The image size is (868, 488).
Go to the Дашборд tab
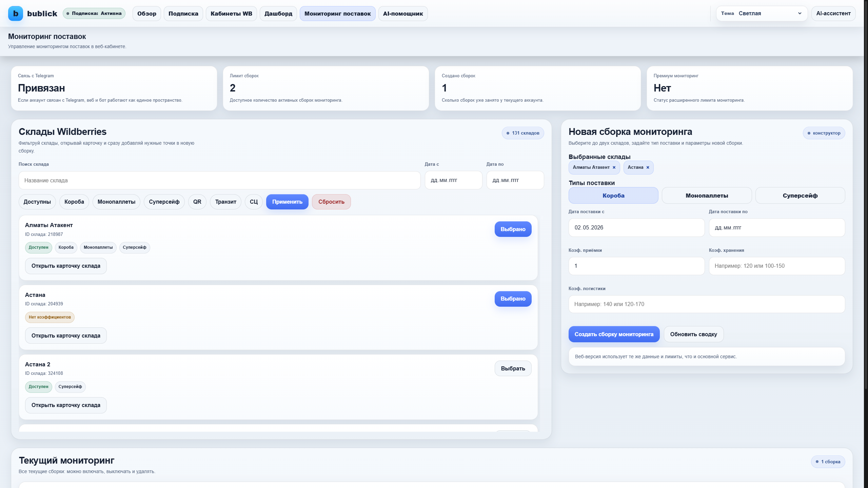278,14
